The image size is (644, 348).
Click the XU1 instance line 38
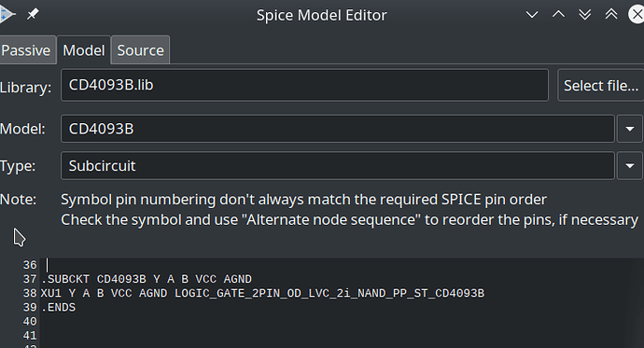[x=262, y=293]
